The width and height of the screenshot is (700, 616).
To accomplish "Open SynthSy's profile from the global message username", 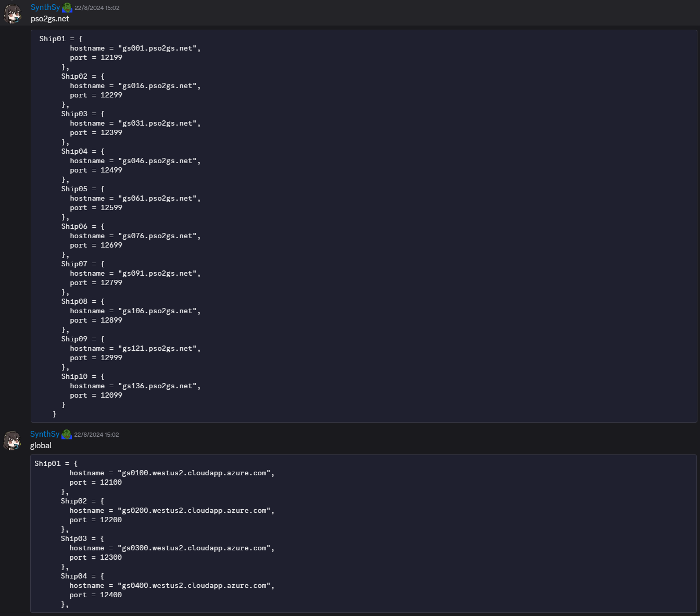I will (x=45, y=434).
